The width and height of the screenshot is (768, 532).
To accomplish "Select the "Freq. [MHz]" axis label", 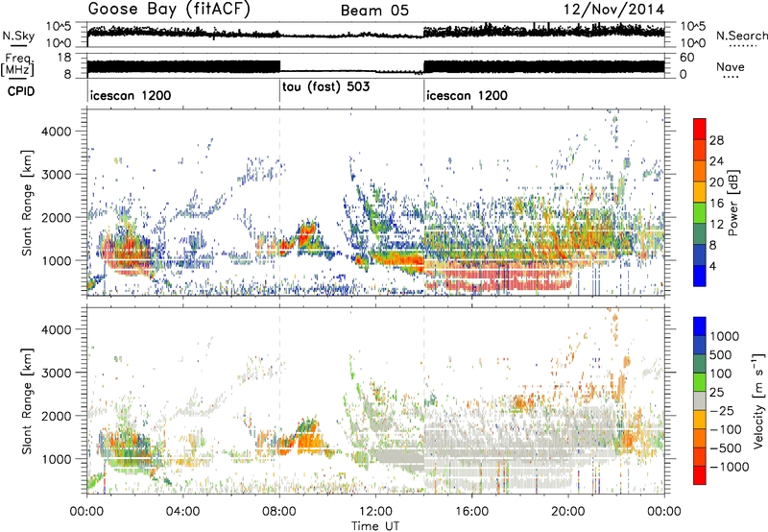I will click(x=18, y=65).
